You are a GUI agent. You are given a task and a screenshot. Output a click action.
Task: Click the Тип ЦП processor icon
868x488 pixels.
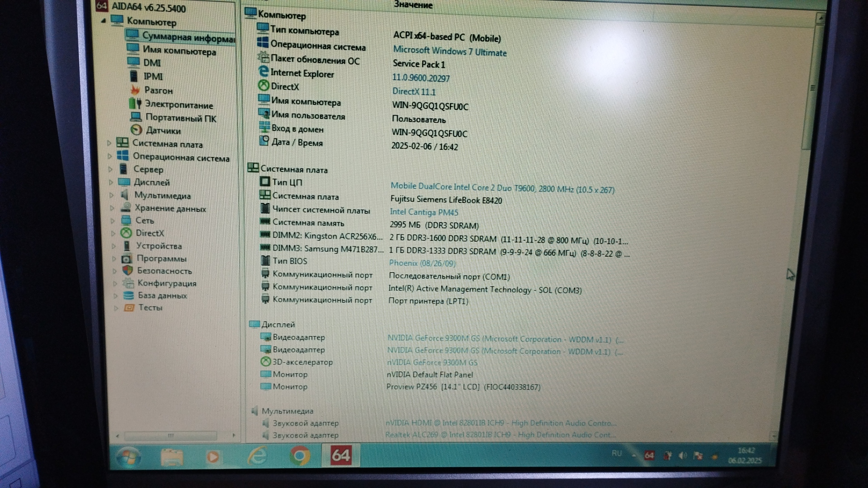265,182
